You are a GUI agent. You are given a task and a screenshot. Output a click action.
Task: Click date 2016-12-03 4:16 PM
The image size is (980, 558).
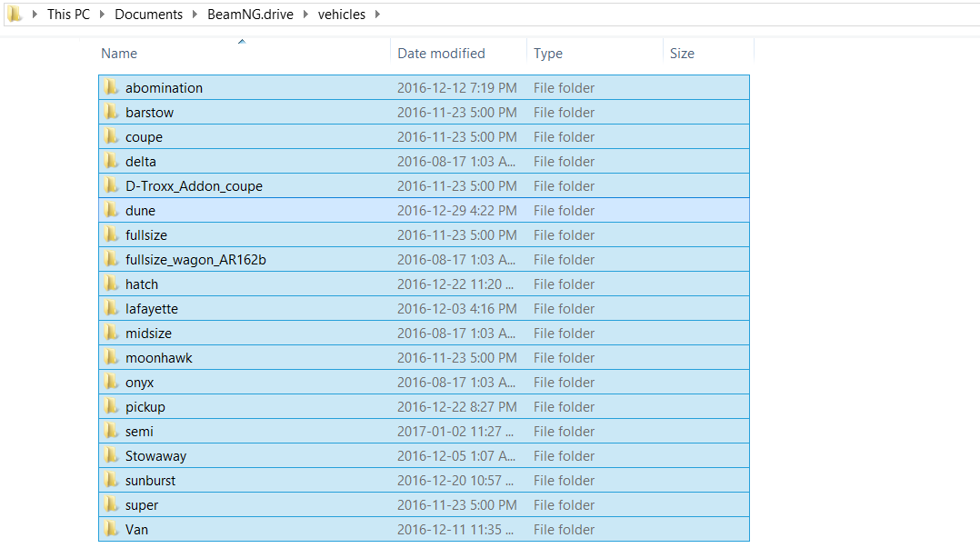(x=457, y=309)
